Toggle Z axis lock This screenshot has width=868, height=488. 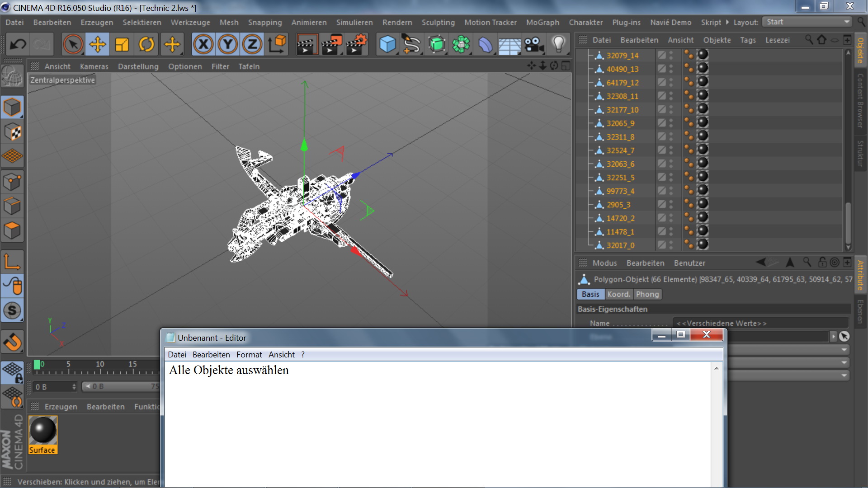(252, 44)
